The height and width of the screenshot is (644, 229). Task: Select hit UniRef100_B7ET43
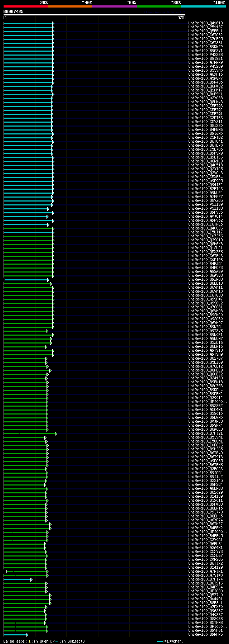(x=205, y=189)
